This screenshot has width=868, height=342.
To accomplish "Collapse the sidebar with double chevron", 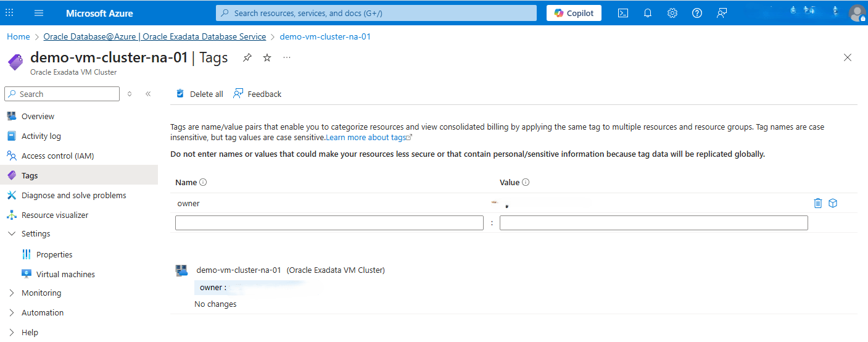I will point(148,94).
